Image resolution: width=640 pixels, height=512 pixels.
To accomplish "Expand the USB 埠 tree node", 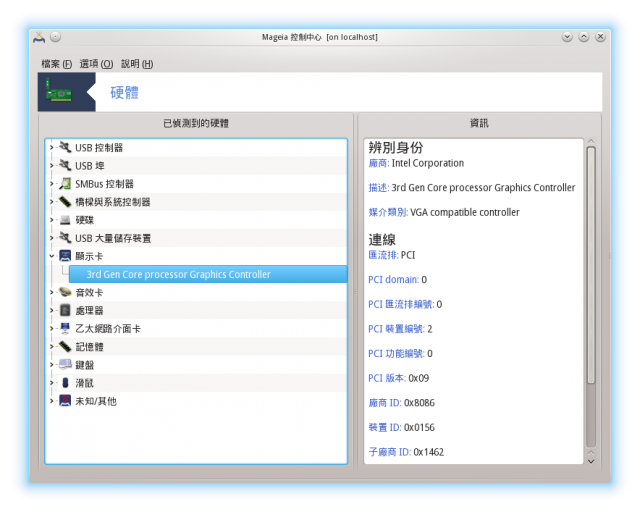I will (51, 165).
